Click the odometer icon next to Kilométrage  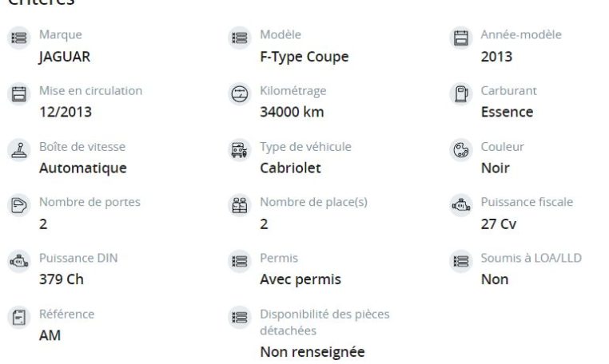240,94
